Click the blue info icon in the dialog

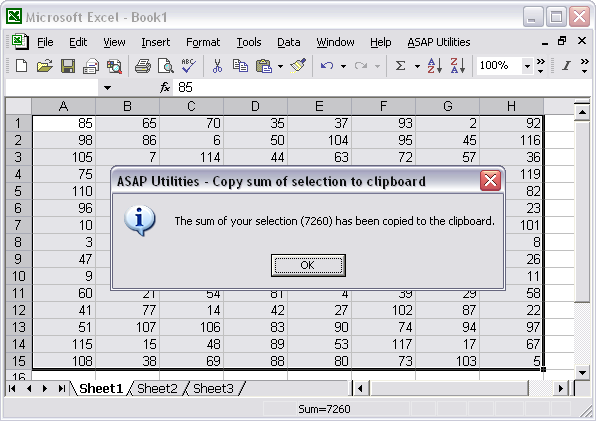point(140,221)
